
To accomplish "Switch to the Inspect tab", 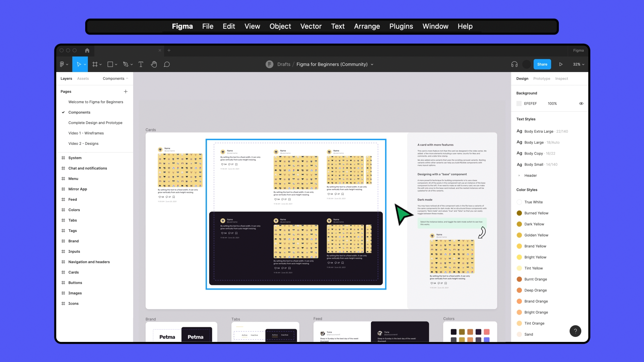I will point(561,78).
